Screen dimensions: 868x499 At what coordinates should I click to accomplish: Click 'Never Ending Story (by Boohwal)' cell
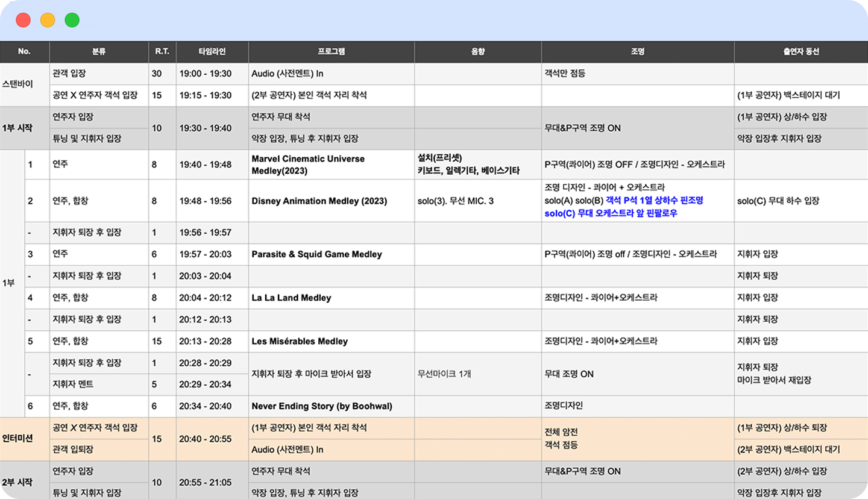point(331,406)
